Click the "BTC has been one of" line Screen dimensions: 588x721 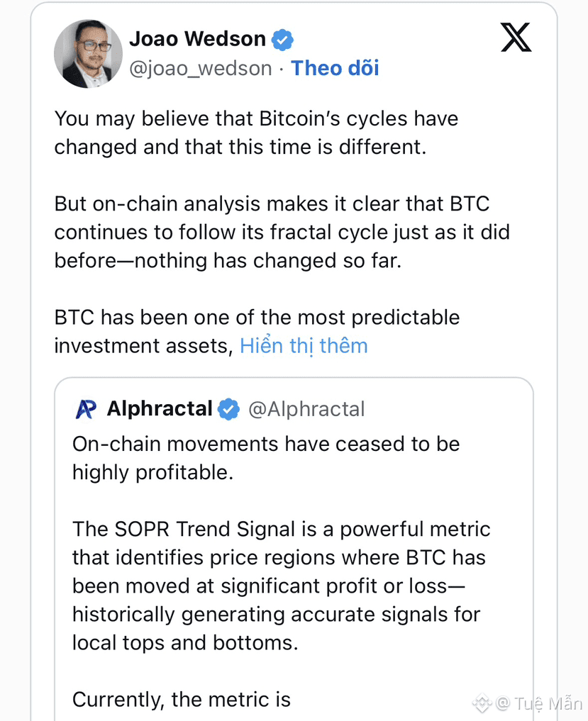click(x=257, y=318)
